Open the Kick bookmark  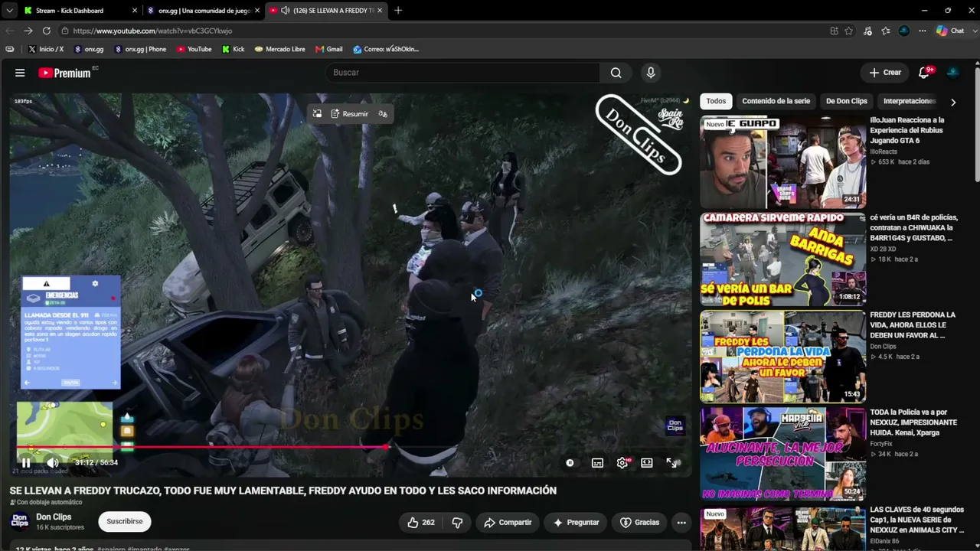click(x=234, y=49)
